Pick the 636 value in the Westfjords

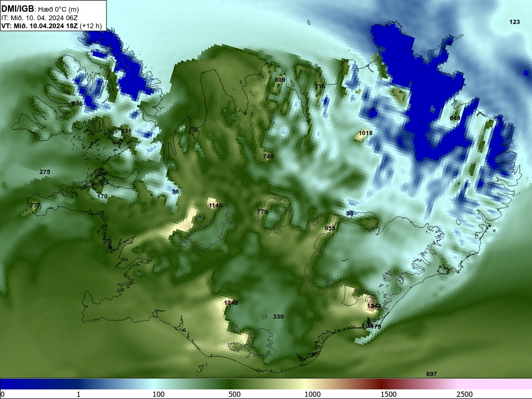click(x=77, y=104)
